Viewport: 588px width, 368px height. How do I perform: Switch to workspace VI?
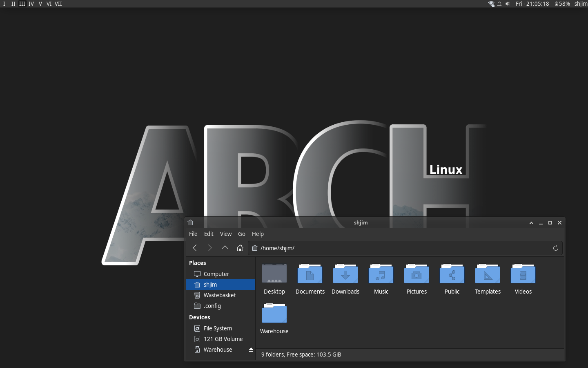tap(49, 4)
